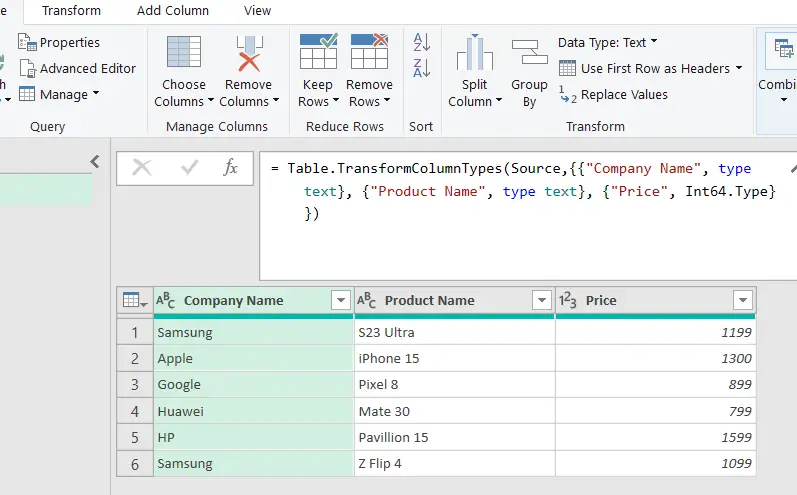Open the Company Name filter dropdown
Screen dimensions: 797x495
341,300
